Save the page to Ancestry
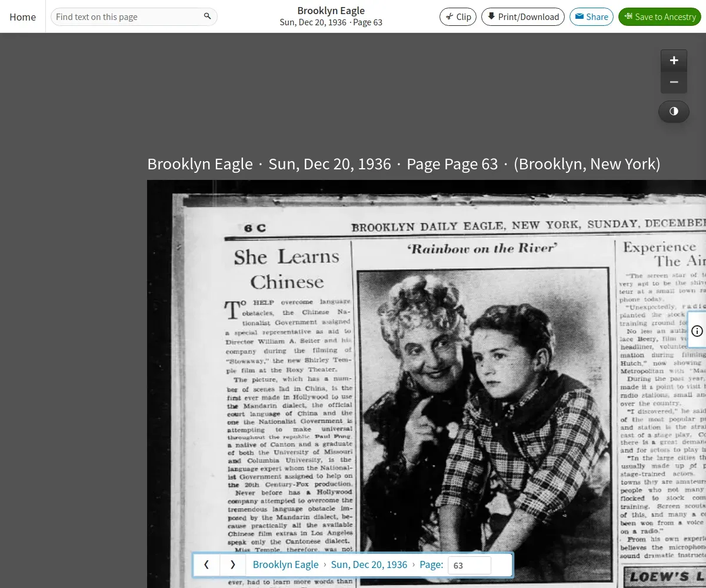 tap(660, 16)
